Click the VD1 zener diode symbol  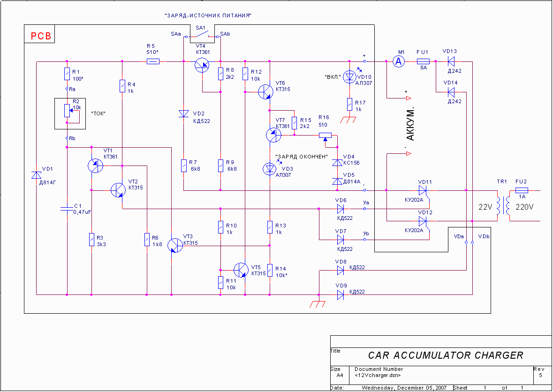click(x=36, y=175)
